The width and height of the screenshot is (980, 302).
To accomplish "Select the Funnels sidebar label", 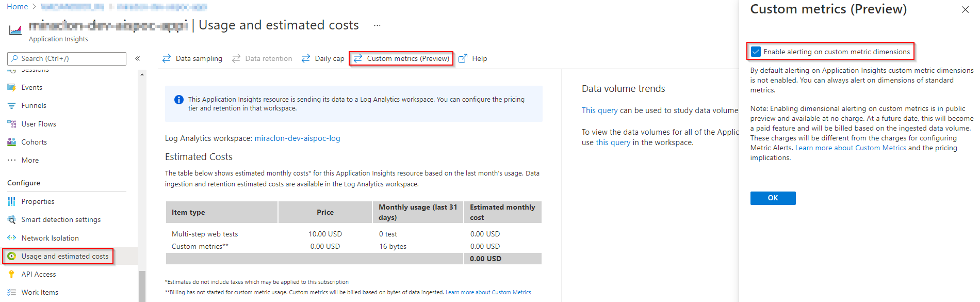I will point(34,105).
